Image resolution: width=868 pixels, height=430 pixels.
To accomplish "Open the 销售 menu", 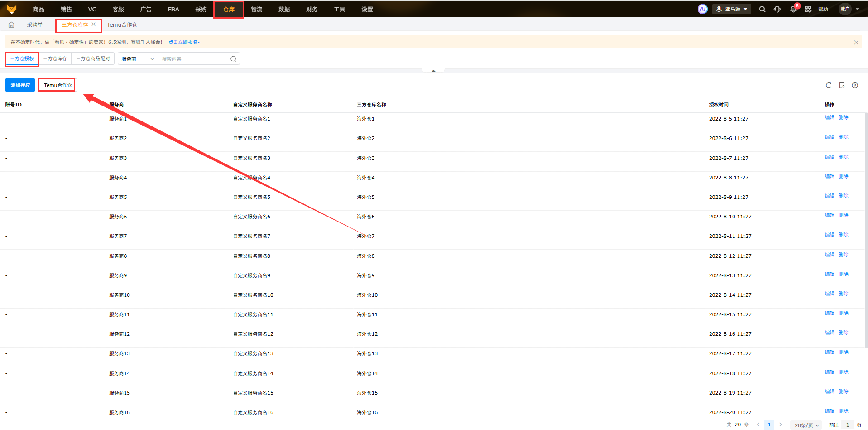I will point(66,9).
